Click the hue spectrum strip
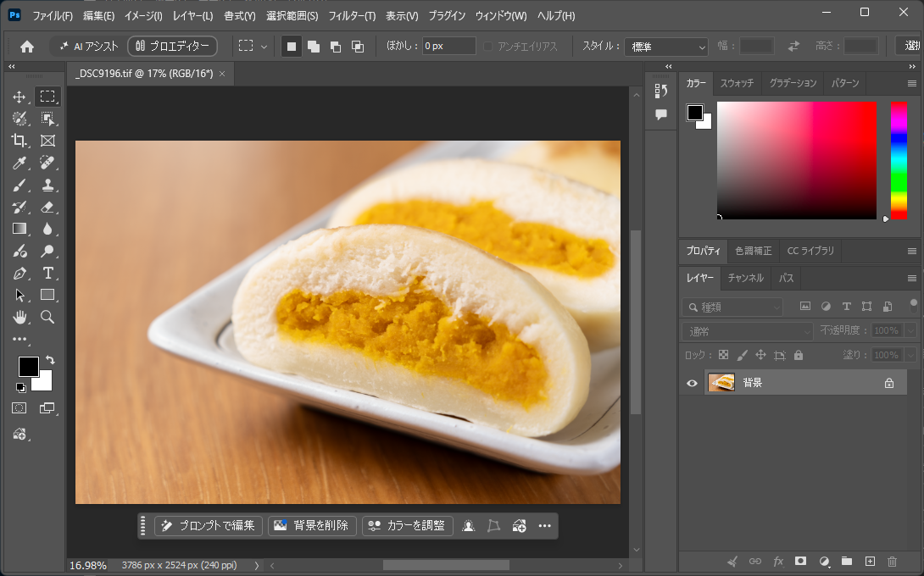This screenshot has height=576, width=924. click(898, 160)
